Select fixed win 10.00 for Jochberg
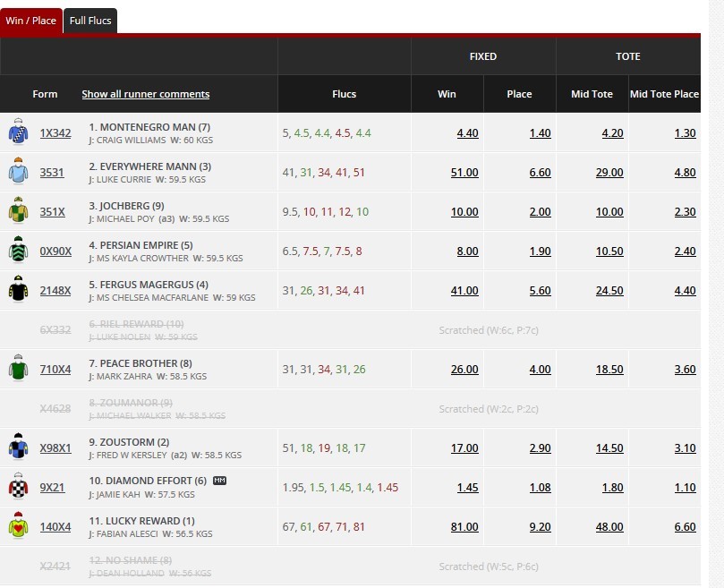The width and height of the screenshot is (724, 588). [x=464, y=211]
